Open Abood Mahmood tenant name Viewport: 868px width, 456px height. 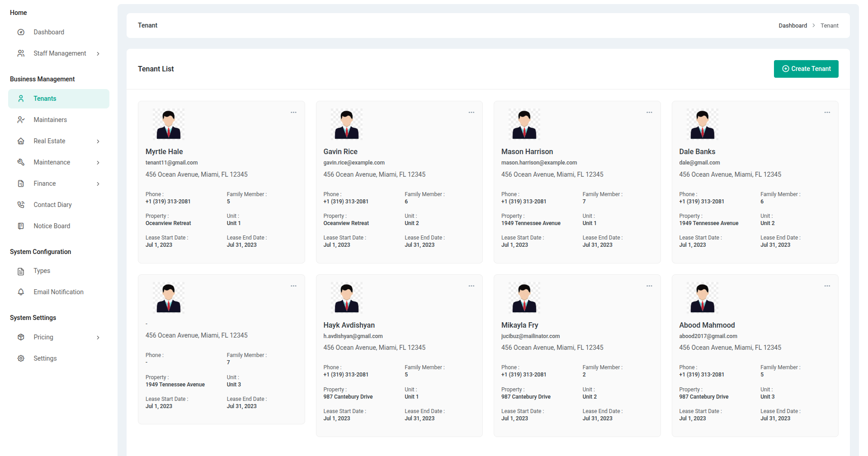[x=707, y=325]
